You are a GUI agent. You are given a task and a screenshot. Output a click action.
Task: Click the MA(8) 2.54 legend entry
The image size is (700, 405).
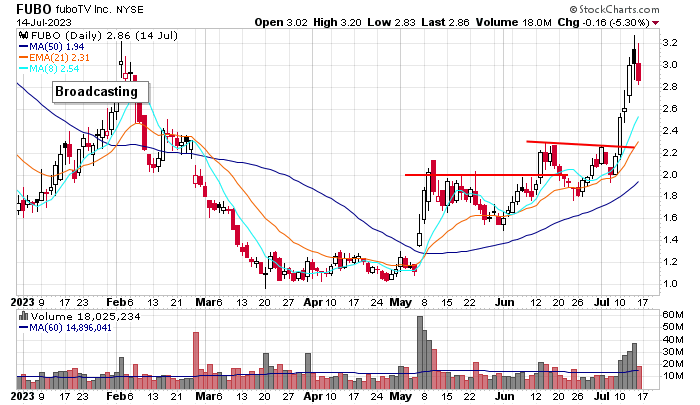(x=49, y=69)
